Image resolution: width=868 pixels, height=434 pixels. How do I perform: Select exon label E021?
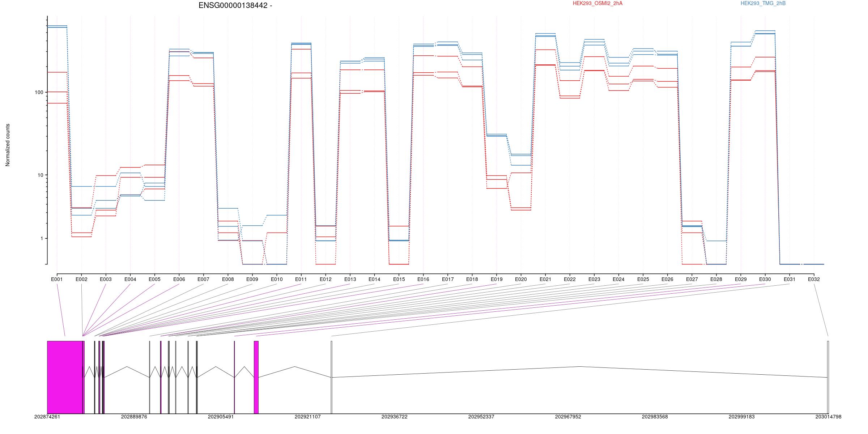545,279
